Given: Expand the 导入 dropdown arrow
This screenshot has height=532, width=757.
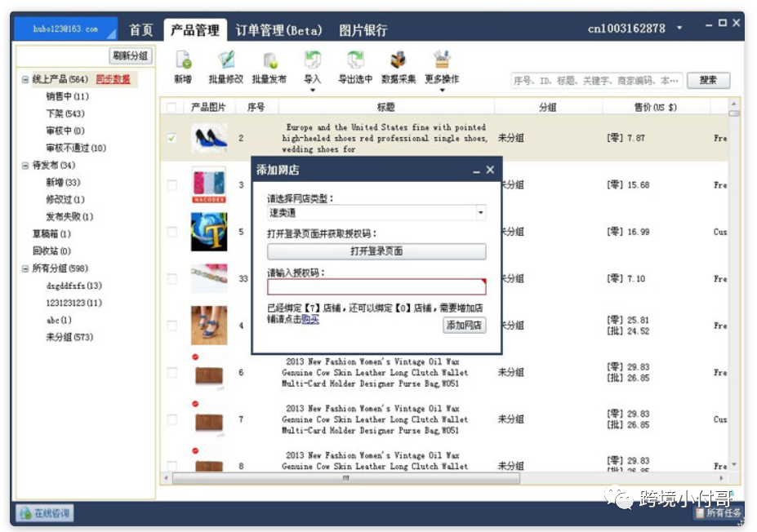Looking at the screenshot, I should [x=313, y=91].
